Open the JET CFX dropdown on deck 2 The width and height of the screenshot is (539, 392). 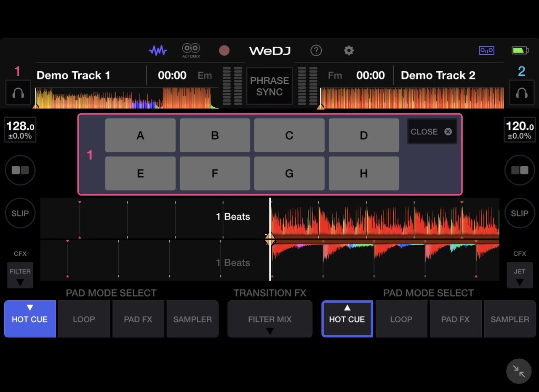[519, 275]
